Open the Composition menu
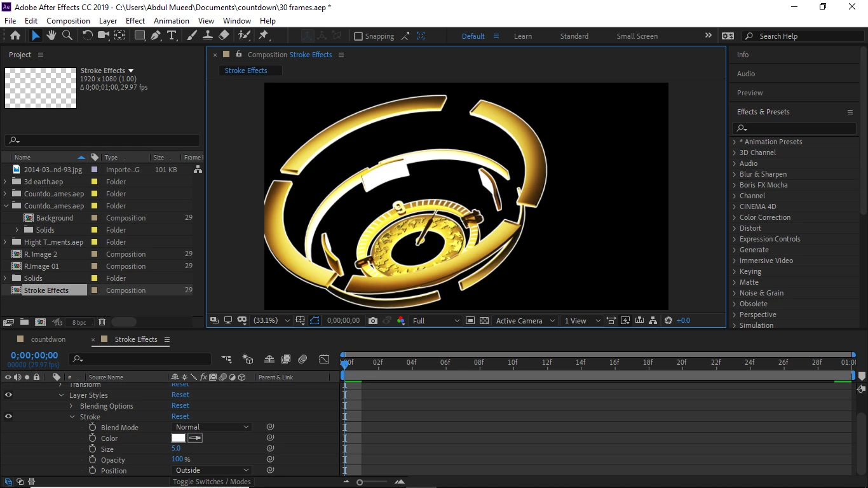 point(68,21)
